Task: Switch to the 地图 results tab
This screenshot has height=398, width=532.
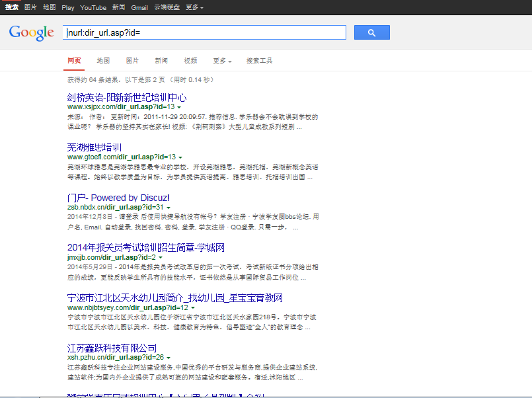Action: 103,61
